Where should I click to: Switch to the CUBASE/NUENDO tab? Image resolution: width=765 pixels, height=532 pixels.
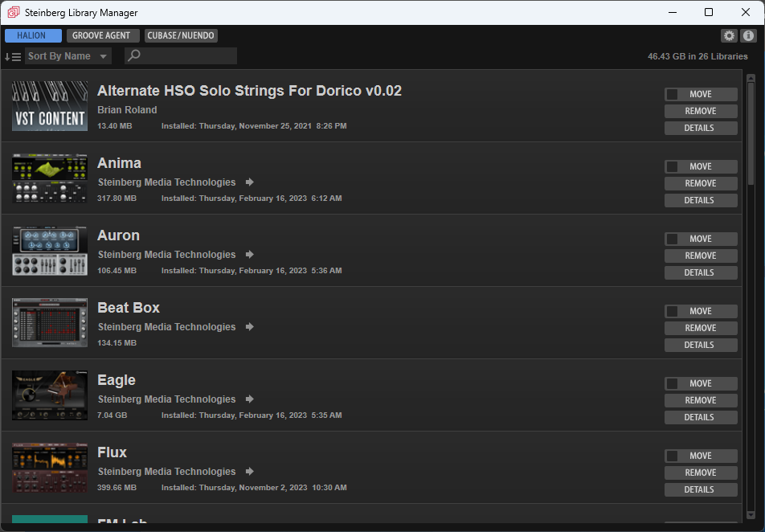pos(181,35)
